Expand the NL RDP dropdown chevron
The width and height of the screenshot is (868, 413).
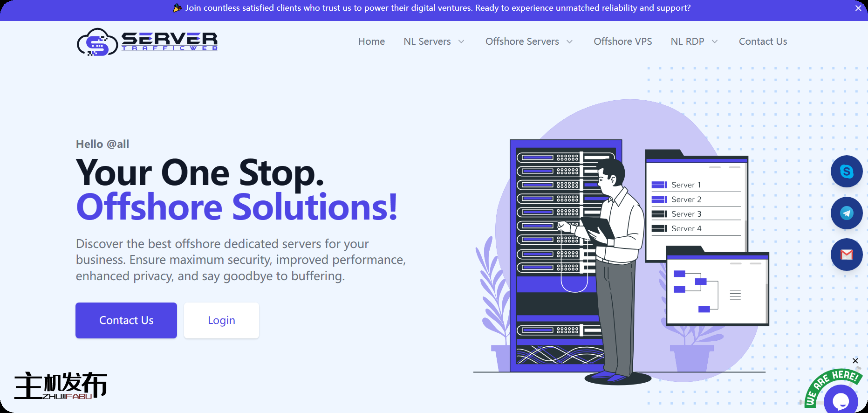click(x=715, y=41)
